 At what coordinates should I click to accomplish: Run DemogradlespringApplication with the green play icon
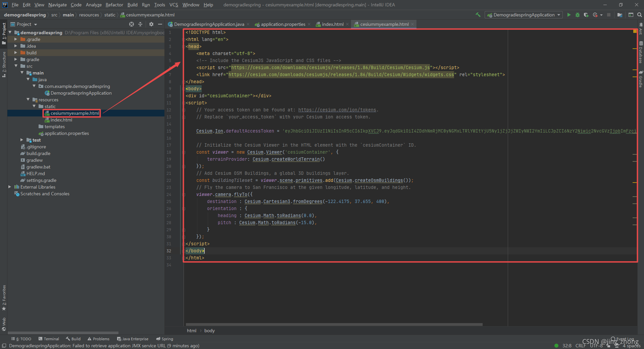[569, 15]
